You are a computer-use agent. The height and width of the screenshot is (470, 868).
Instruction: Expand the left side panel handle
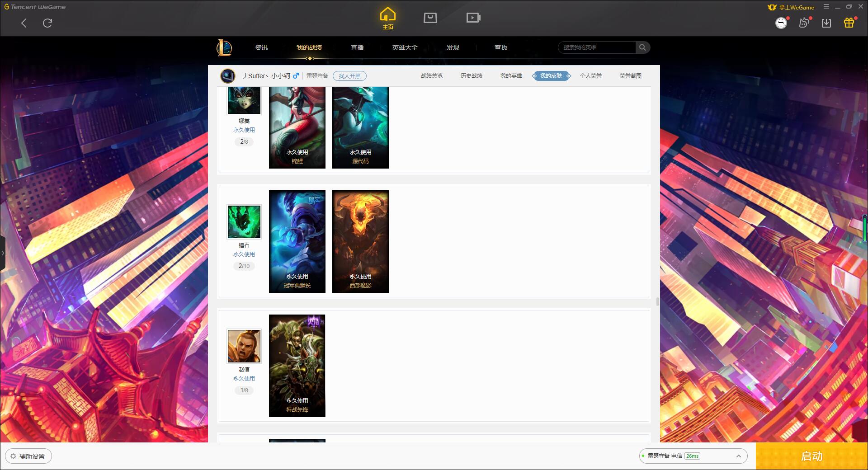click(x=3, y=253)
